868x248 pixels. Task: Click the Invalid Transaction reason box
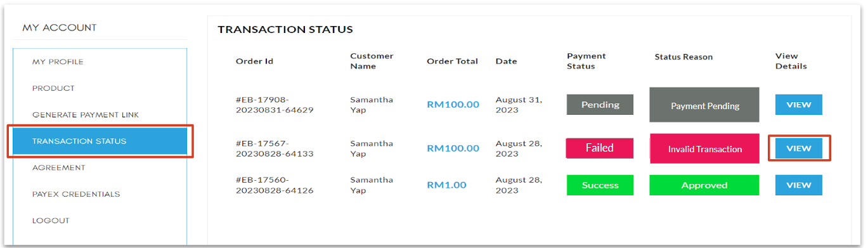click(704, 148)
